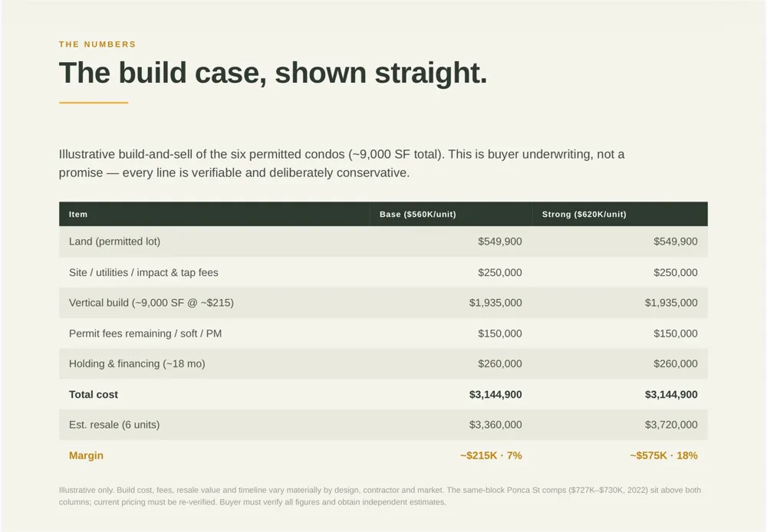Click the 'Strong ($620K/unit)' column header

point(584,214)
